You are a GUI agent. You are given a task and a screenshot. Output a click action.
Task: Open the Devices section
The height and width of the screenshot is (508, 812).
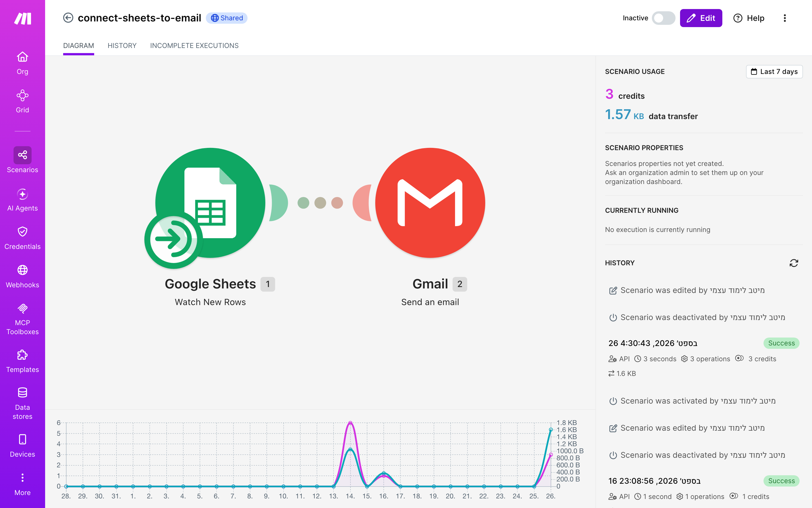point(23,446)
